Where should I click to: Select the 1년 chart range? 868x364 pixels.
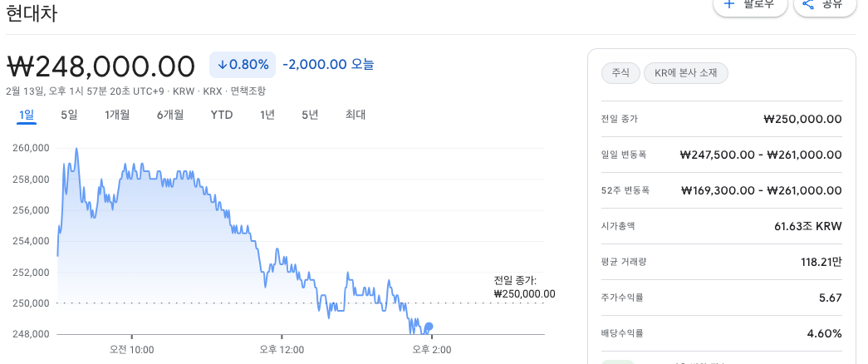pos(267,115)
